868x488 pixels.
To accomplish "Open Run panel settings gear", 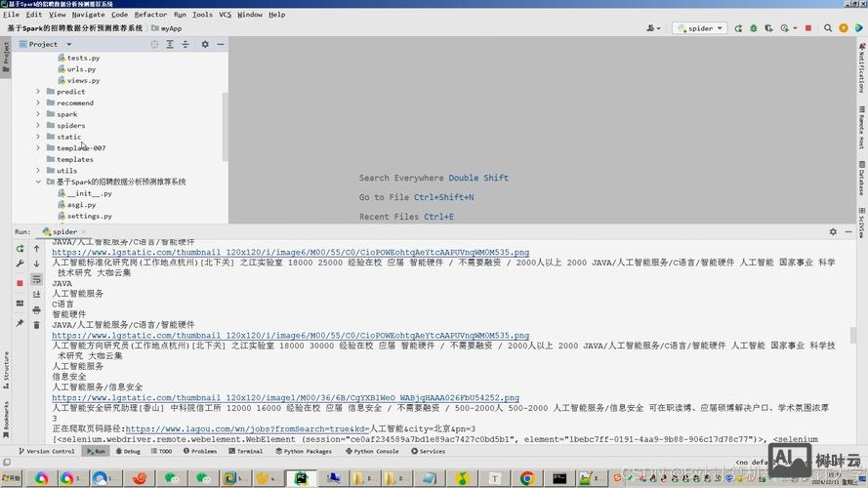I will [x=833, y=232].
